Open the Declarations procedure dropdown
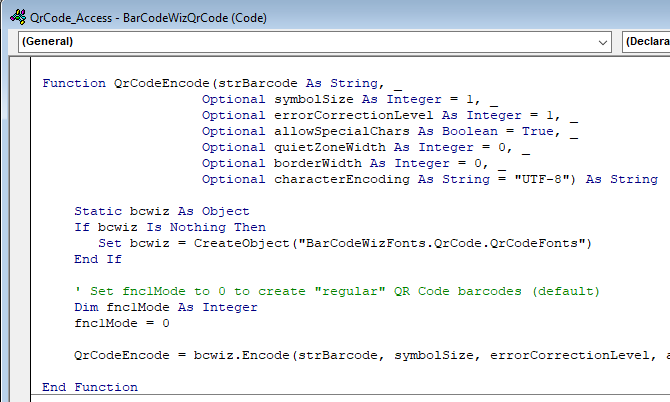Viewport: 670px width, 402px height. [645, 42]
